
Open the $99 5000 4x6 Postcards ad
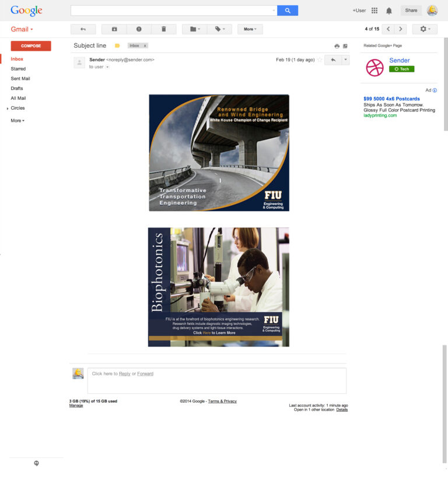(x=392, y=99)
